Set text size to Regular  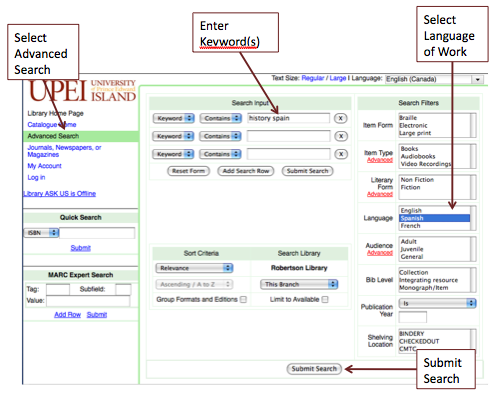coord(313,78)
